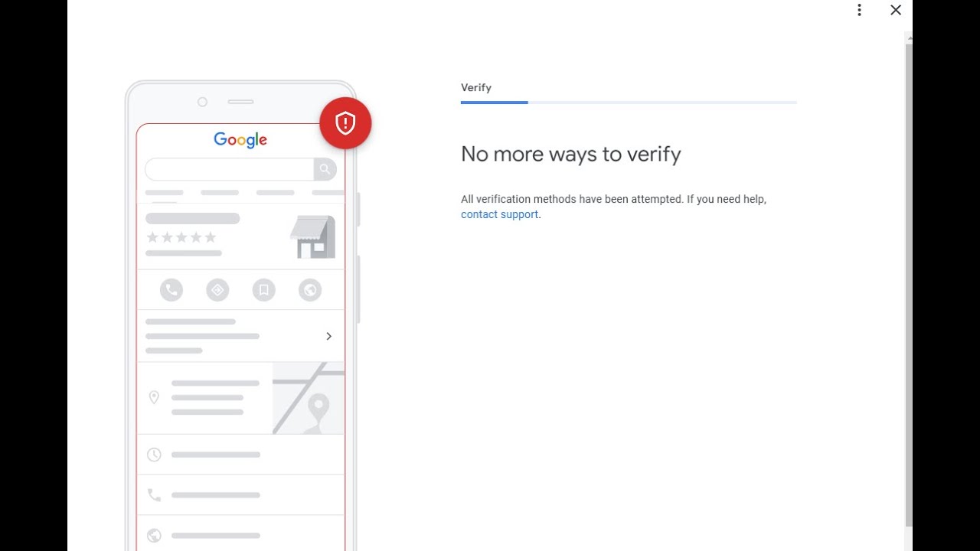Click the vertical scrollbar on the right
The height and width of the screenshot is (551, 980).
tap(909, 285)
